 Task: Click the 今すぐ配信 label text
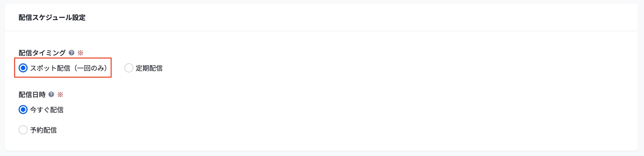(47, 110)
